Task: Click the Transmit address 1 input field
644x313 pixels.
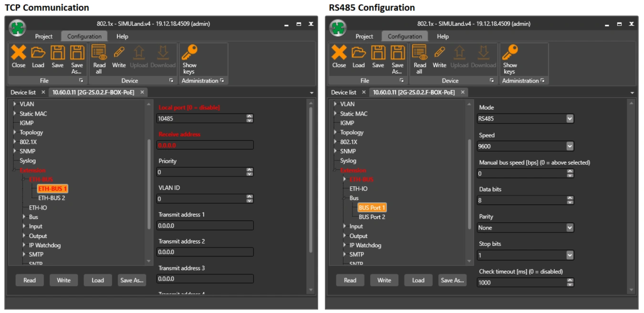Action: click(205, 226)
